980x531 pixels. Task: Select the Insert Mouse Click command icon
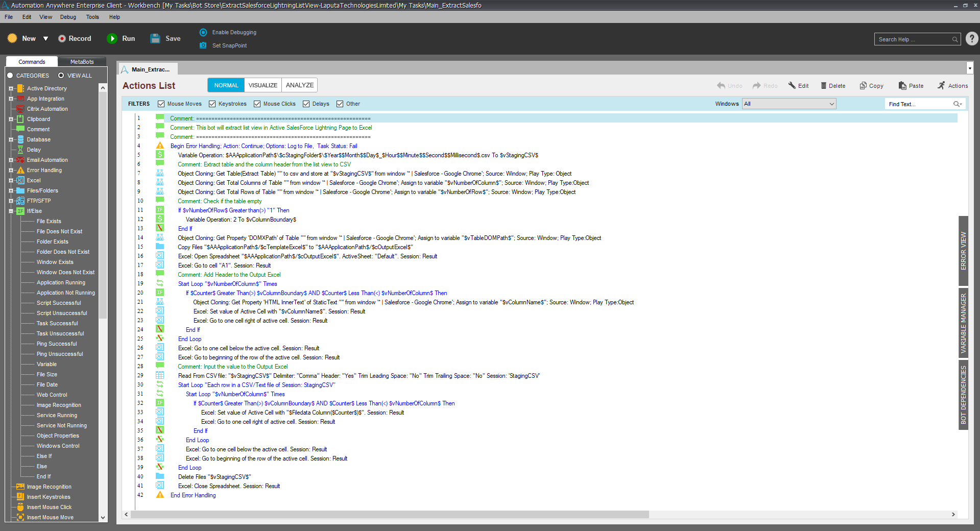point(20,507)
